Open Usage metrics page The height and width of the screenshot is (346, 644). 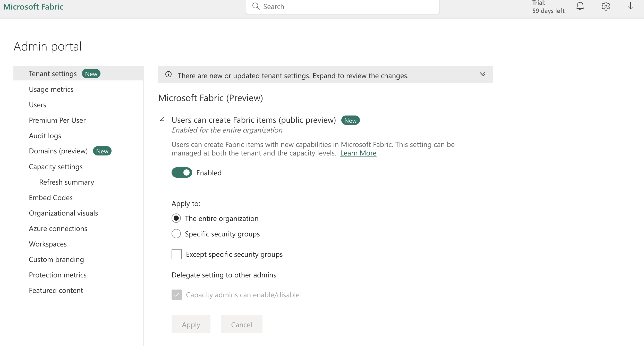point(51,89)
